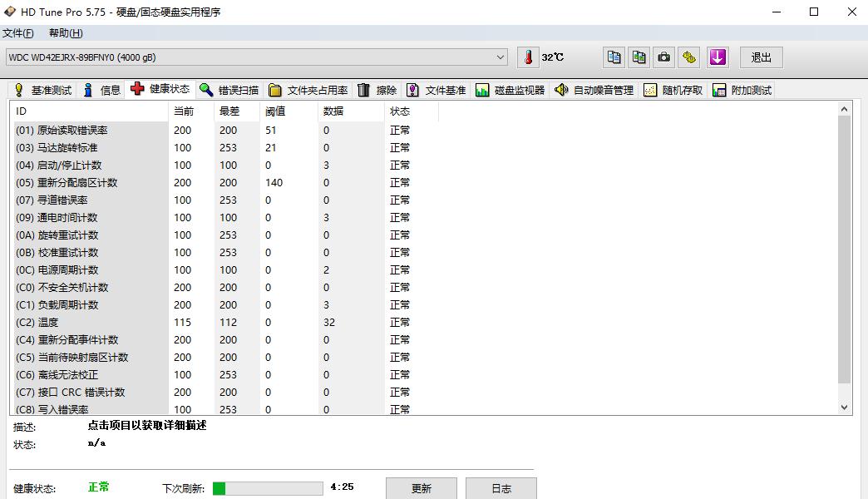This screenshot has width=868, height=499.
Task: Select the (C6) 离线无法校正 row
Action: click(x=224, y=374)
